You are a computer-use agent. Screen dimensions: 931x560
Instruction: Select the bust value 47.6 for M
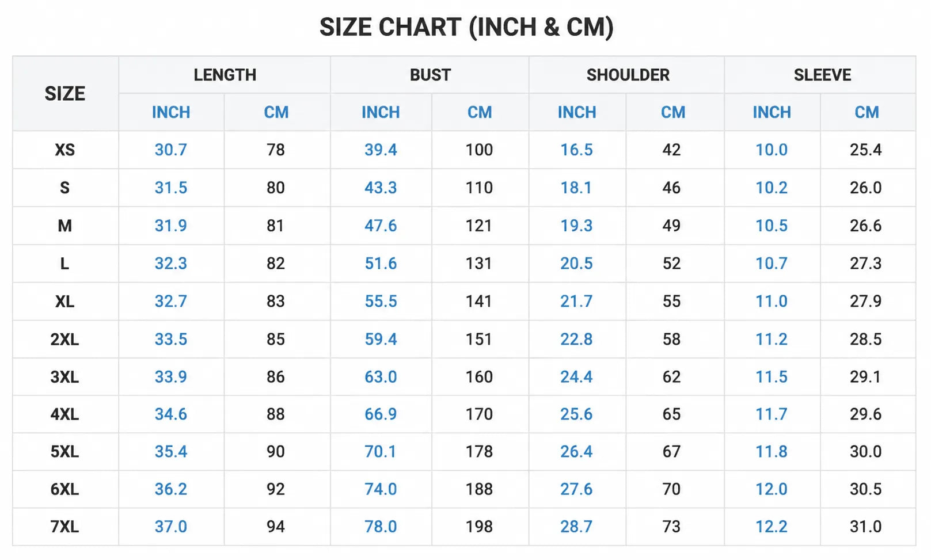coord(381,226)
